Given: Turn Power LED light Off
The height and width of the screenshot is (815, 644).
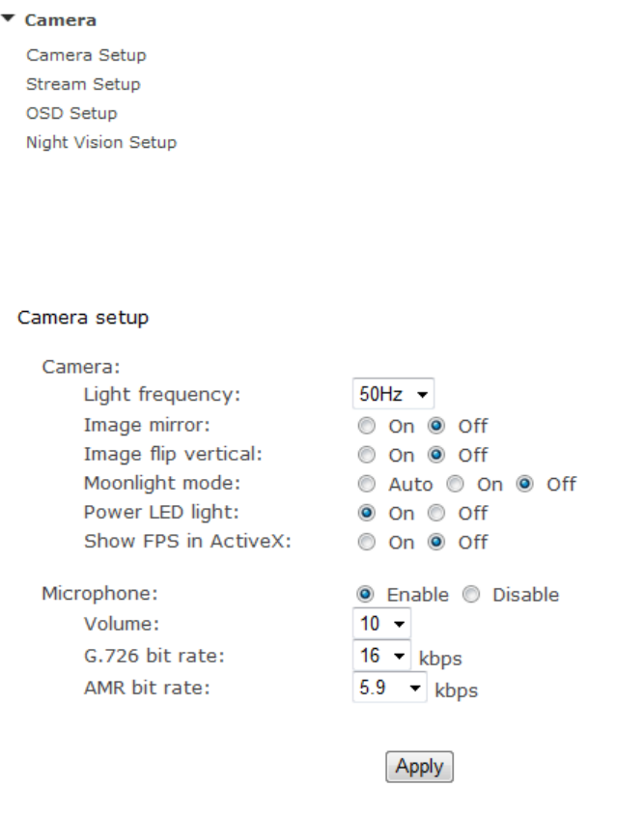Looking at the screenshot, I should click(435, 513).
